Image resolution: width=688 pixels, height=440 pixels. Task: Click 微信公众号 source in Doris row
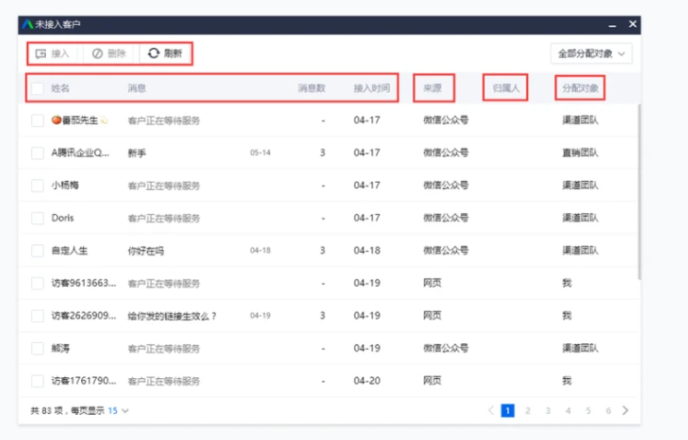[x=446, y=218]
